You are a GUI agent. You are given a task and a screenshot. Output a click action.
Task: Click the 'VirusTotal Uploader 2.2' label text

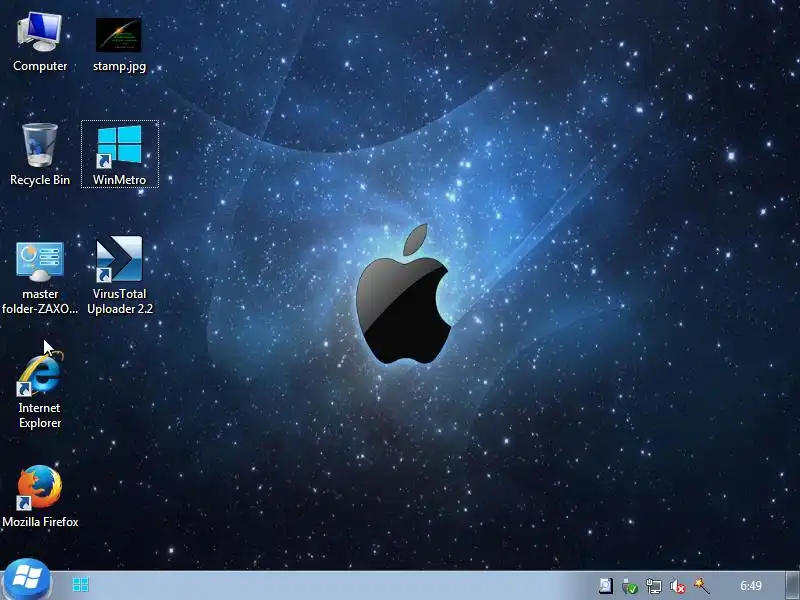[120, 301]
